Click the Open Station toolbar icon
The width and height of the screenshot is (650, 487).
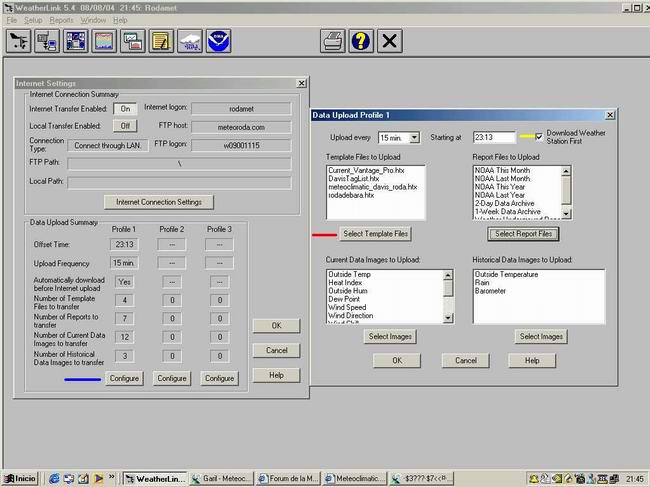(18, 41)
